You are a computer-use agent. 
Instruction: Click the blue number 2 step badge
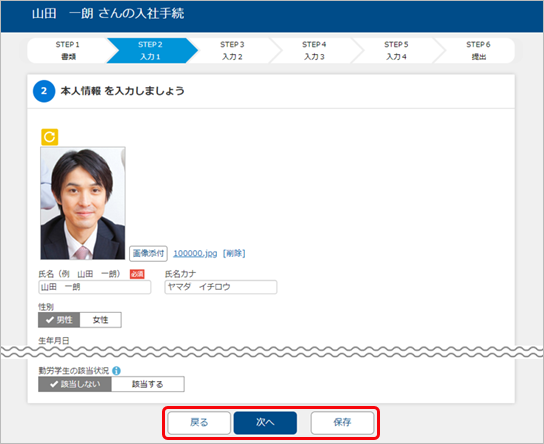(44, 91)
